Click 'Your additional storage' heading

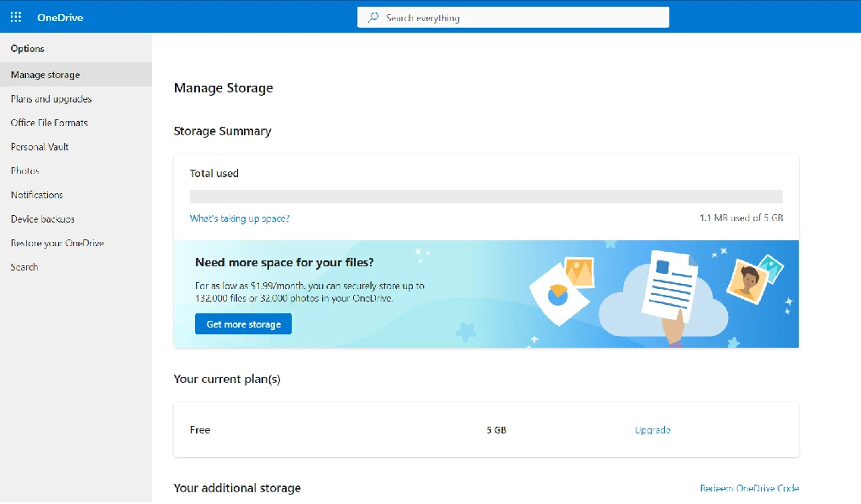pos(237,488)
